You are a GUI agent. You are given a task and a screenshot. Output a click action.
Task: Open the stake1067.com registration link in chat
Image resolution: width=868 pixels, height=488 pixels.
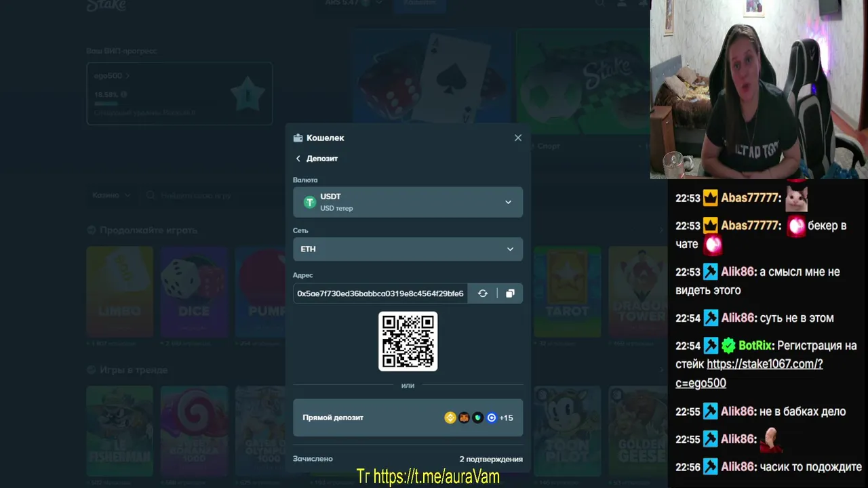[x=749, y=373]
